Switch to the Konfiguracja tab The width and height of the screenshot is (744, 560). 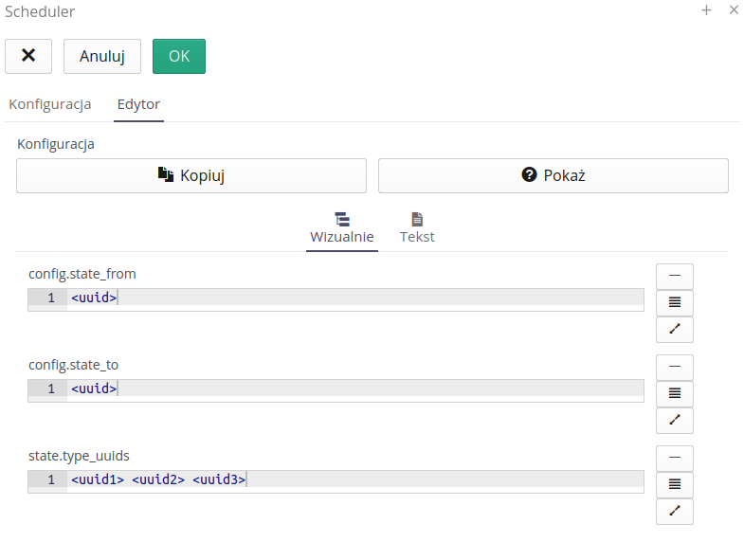tap(50, 104)
